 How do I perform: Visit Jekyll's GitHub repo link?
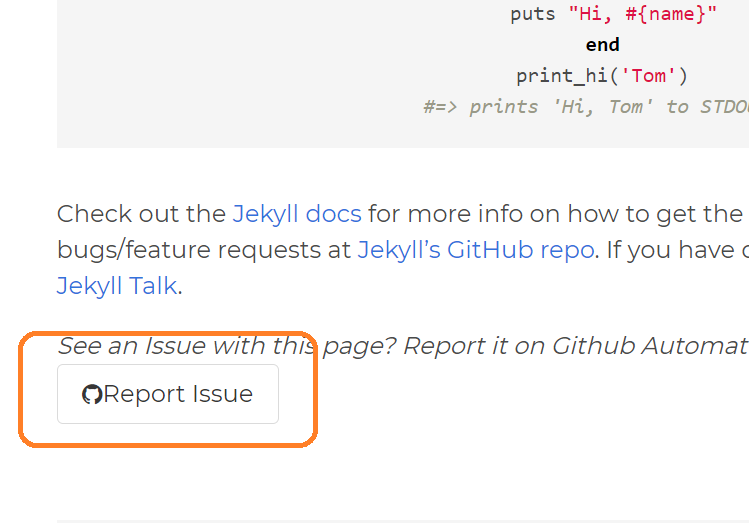click(475, 249)
